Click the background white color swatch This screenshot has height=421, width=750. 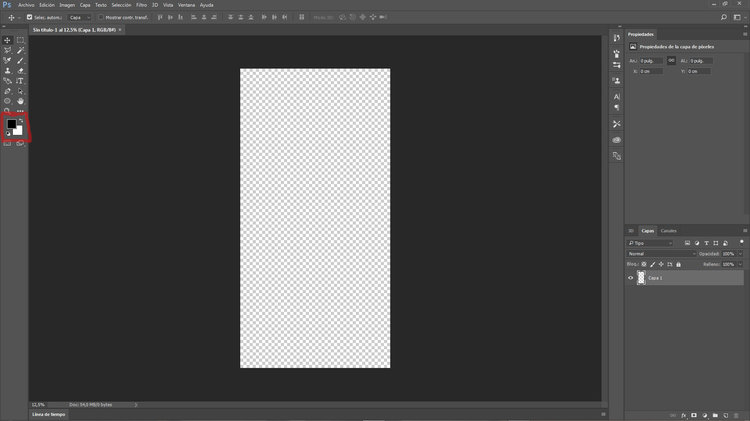click(x=19, y=131)
